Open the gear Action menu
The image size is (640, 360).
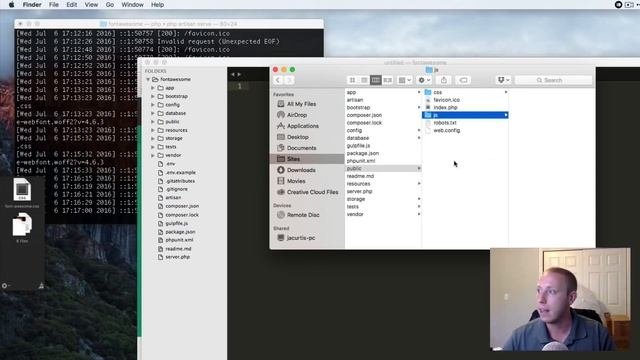point(424,80)
